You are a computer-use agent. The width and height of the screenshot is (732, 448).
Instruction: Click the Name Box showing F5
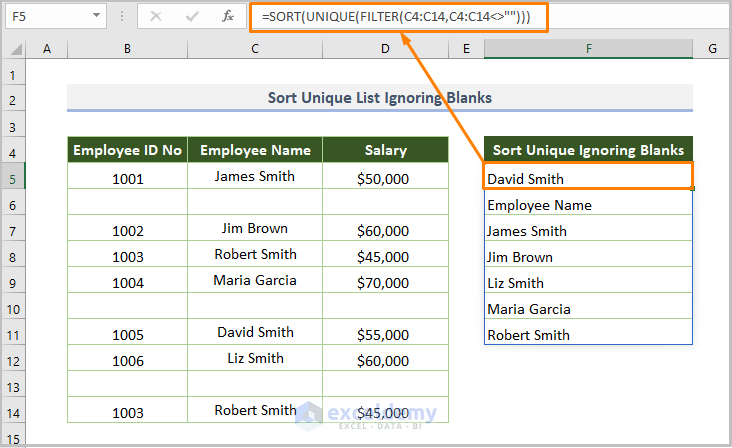(42, 17)
